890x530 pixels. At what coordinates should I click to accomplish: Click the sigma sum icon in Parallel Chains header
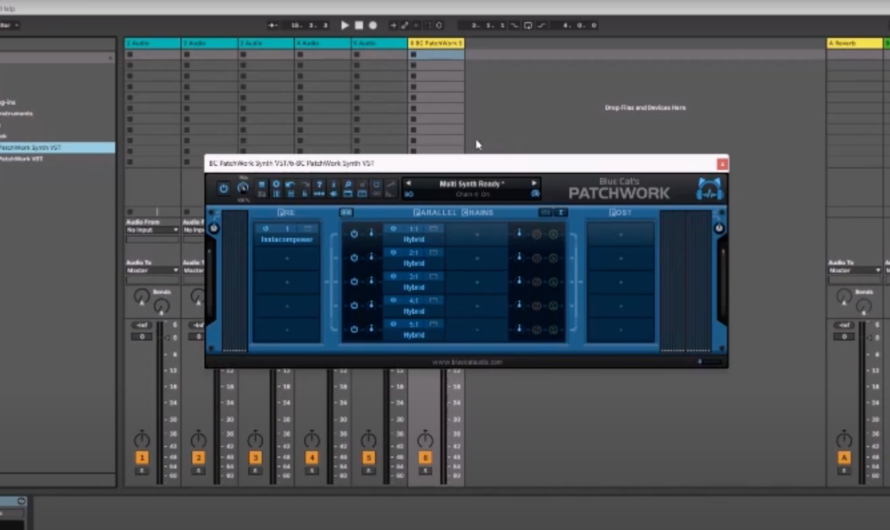(561, 212)
